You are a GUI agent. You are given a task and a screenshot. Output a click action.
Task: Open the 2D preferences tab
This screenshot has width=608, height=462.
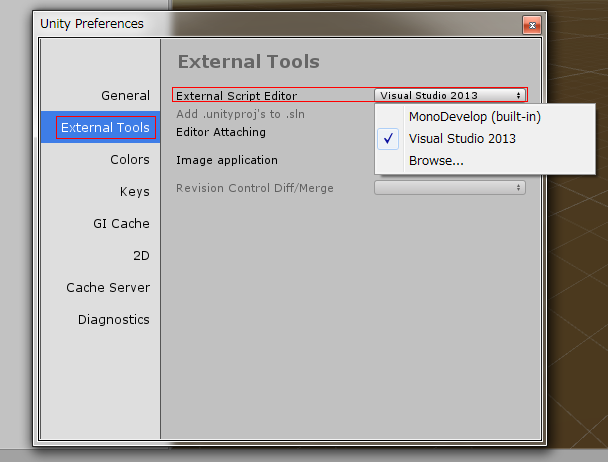click(x=100, y=256)
